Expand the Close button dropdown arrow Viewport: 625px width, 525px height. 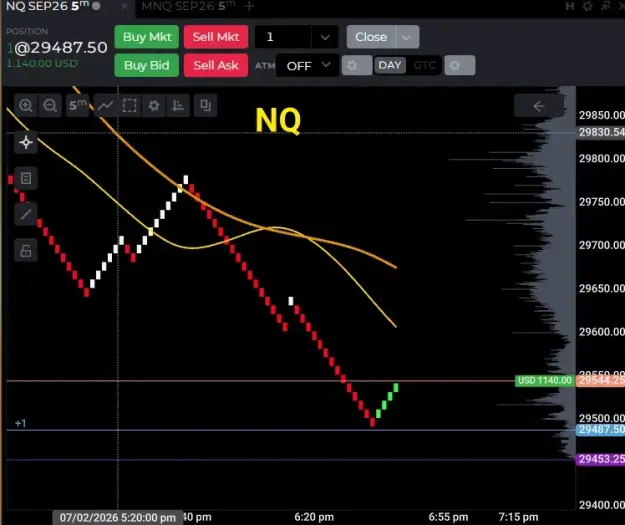coord(407,37)
